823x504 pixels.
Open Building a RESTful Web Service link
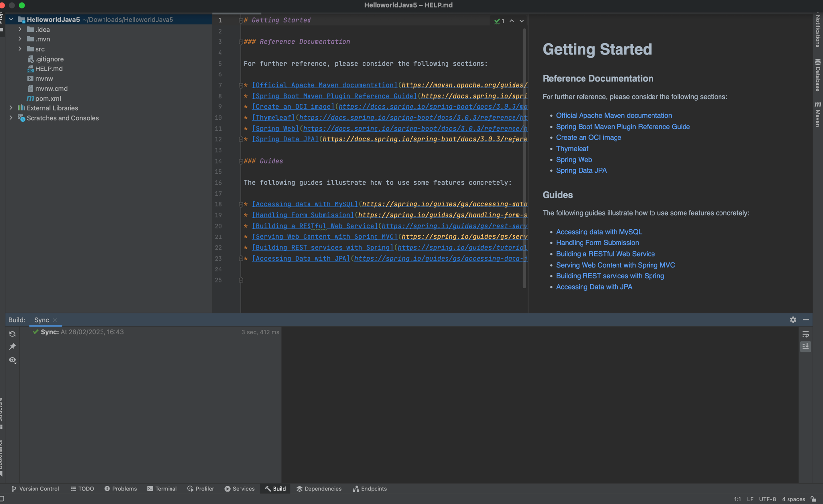(605, 254)
